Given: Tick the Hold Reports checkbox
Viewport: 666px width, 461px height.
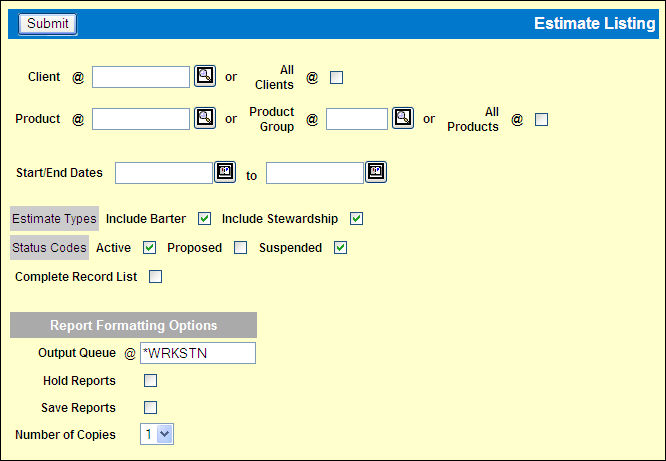Looking at the screenshot, I should click(150, 381).
